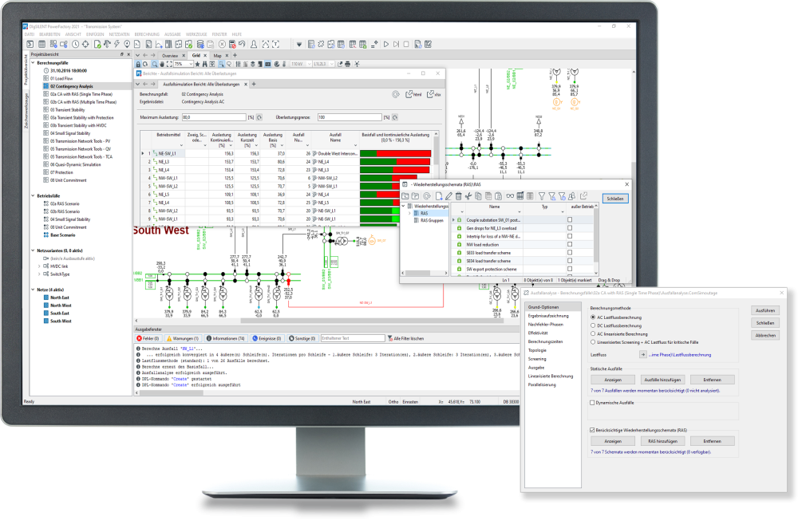The image size is (798, 532).
Task: Click the downward triangle icon in main toolbar
Action: click(299, 44)
